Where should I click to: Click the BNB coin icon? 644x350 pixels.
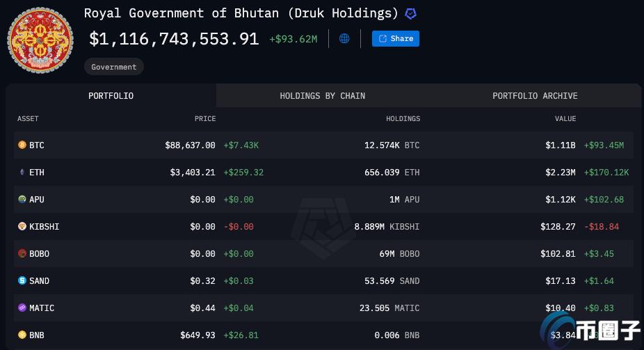[22, 335]
